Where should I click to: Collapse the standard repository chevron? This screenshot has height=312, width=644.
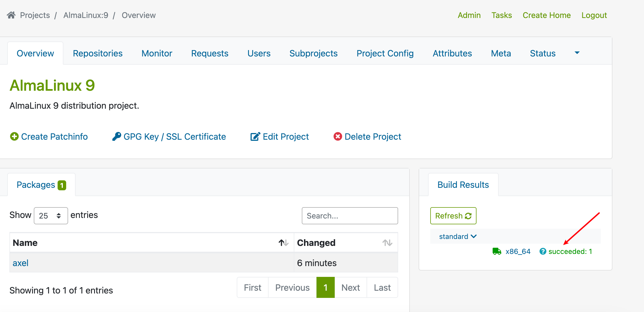tap(474, 236)
